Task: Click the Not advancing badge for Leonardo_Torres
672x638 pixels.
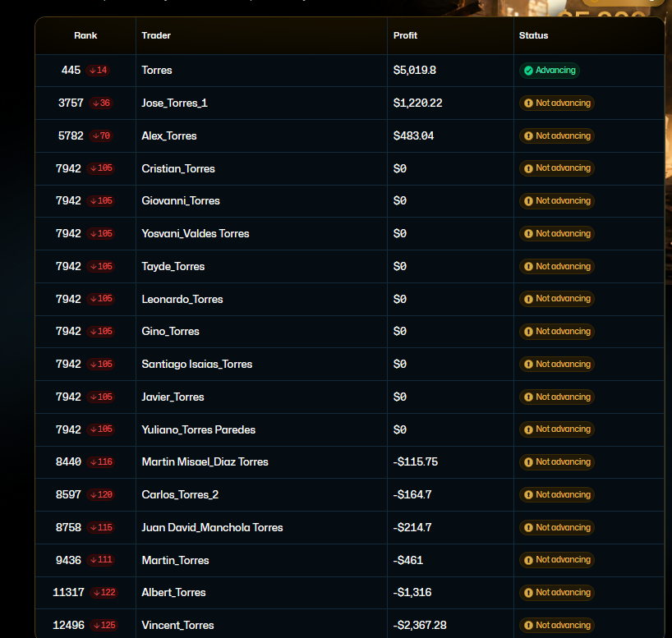Action: point(557,299)
